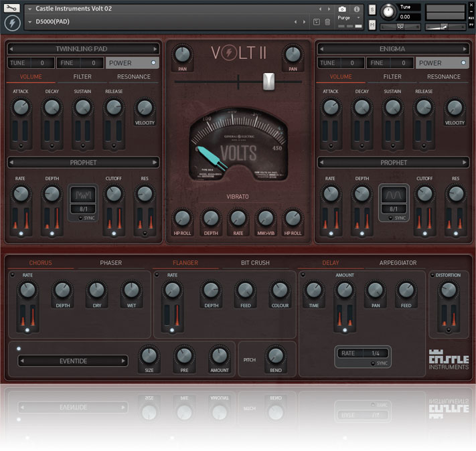This screenshot has height=451, width=476.
Task: Click the info icon in the header
Action: (x=356, y=9)
